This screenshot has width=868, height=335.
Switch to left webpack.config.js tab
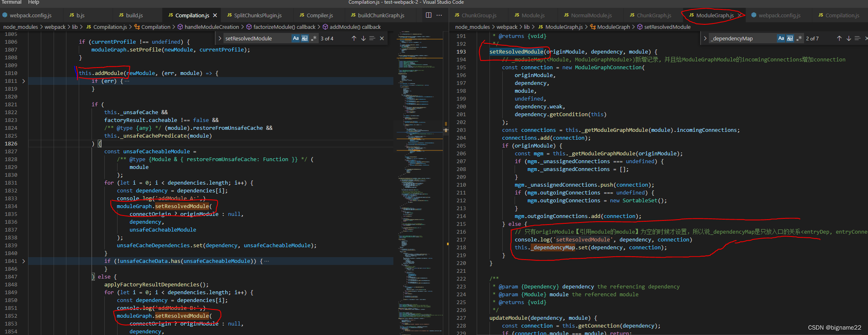(x=31, y=15)
